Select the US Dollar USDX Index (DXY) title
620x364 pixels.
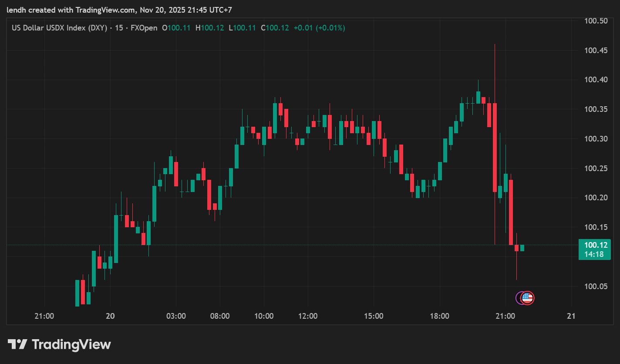pyautogui.click(x=59, y=28)
